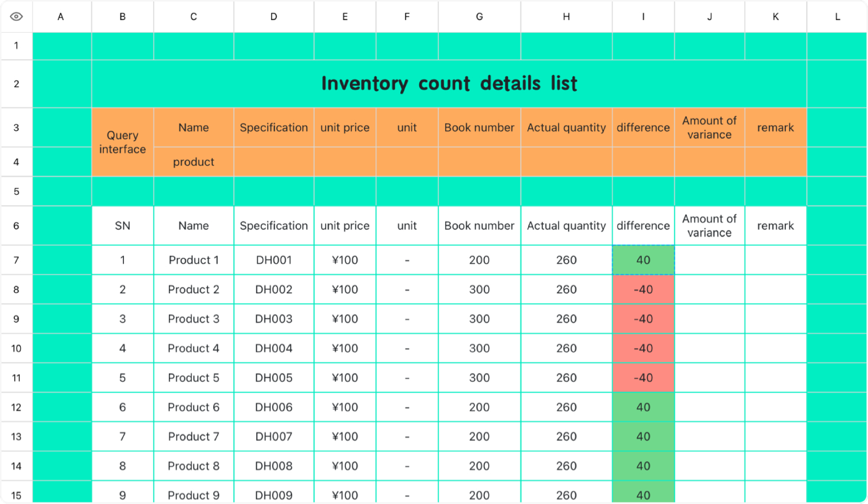Select column G header
The image size is (868, 504).
click(480, 16)
